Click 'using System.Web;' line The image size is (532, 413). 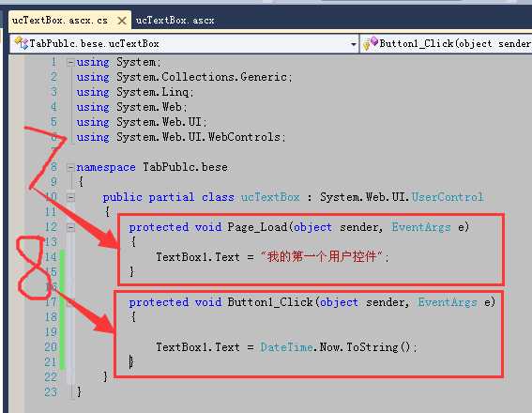[x=131, y=107]
